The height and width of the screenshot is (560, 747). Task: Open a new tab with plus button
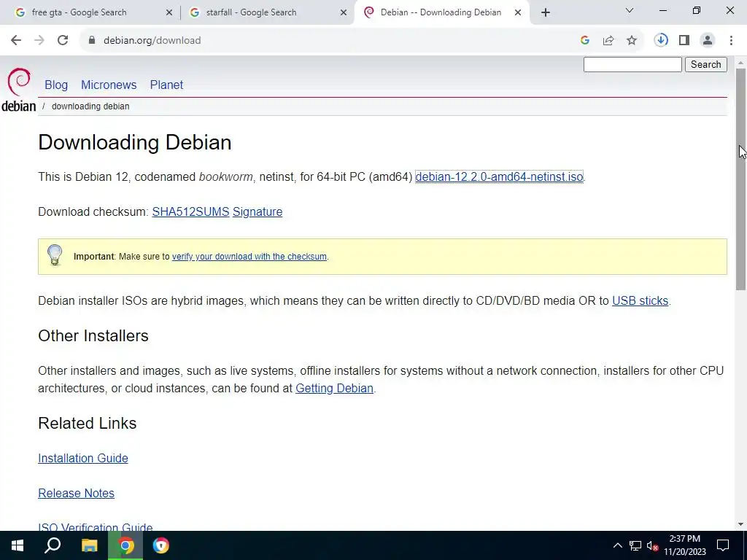pos(546,12)
